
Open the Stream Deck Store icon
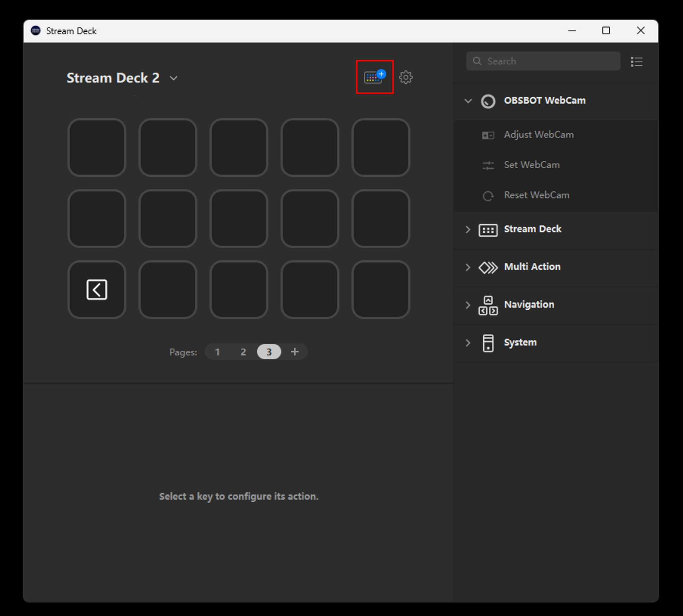coord(375,77)
